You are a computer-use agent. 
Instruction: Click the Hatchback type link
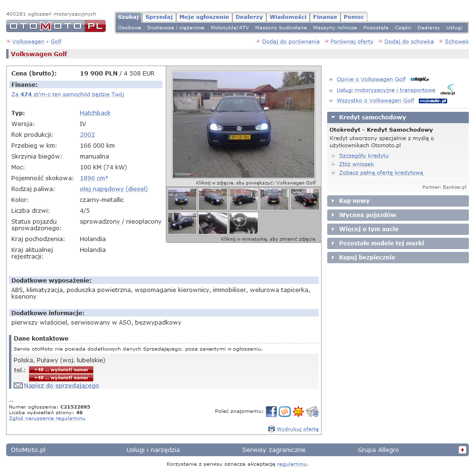(95, 113)
